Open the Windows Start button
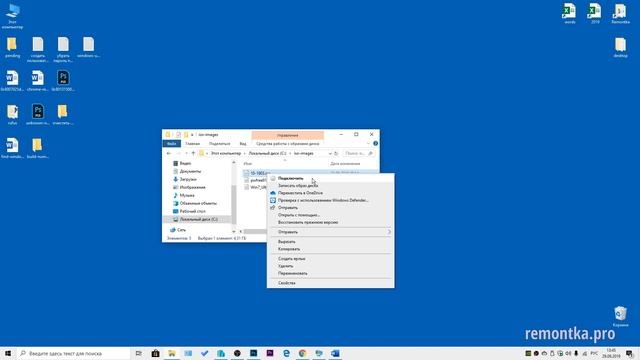Viewport: 640px width, 360px height. 8,353
